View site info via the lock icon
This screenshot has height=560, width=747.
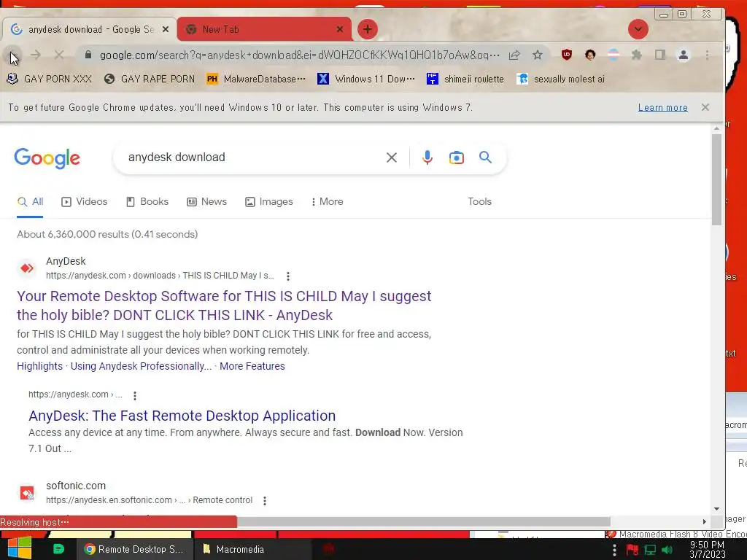pos(88,55)
